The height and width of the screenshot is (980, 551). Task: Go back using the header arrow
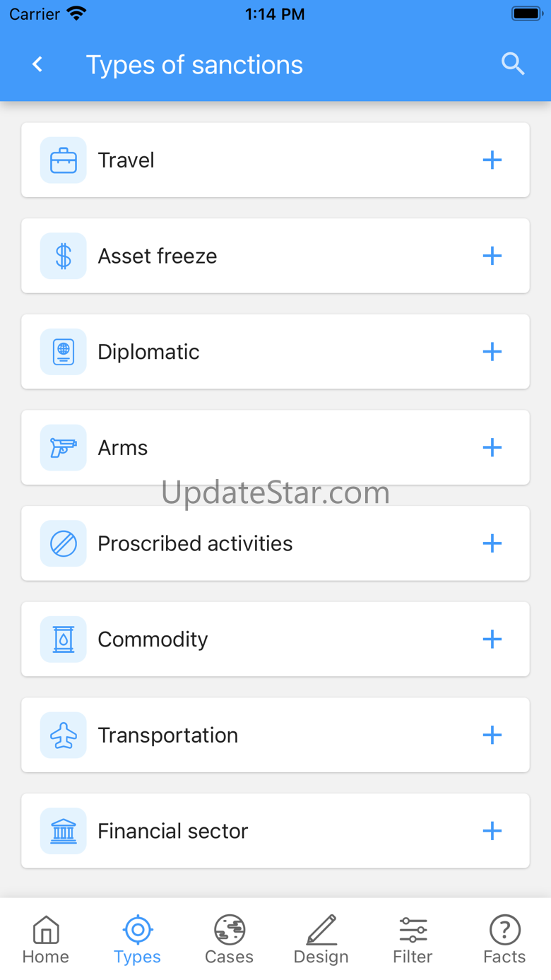click(x=38, y=64)
